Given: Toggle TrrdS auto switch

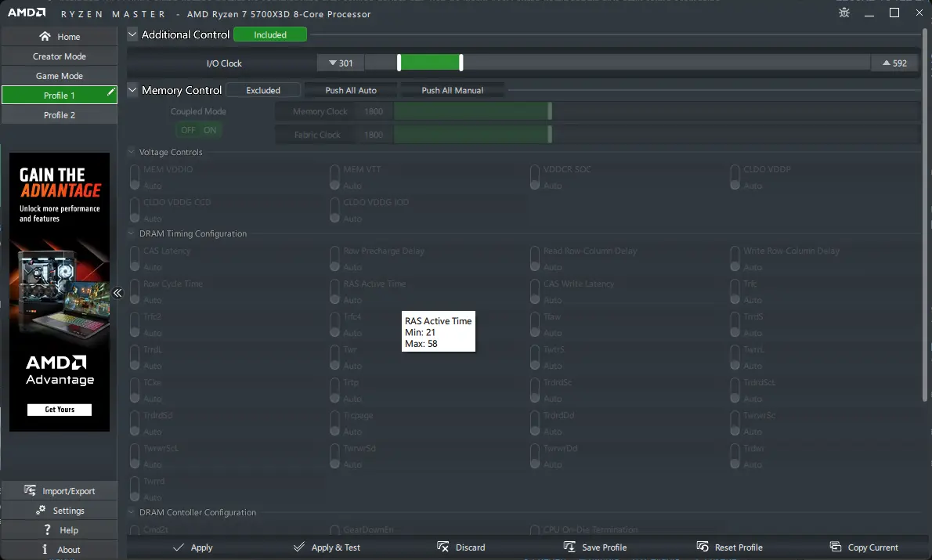Looking at the screenshot, I should click(735, 324).
